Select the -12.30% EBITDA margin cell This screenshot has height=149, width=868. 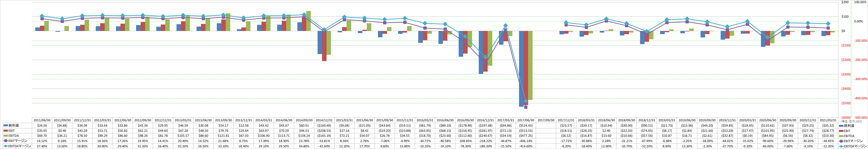coord(828,146)
